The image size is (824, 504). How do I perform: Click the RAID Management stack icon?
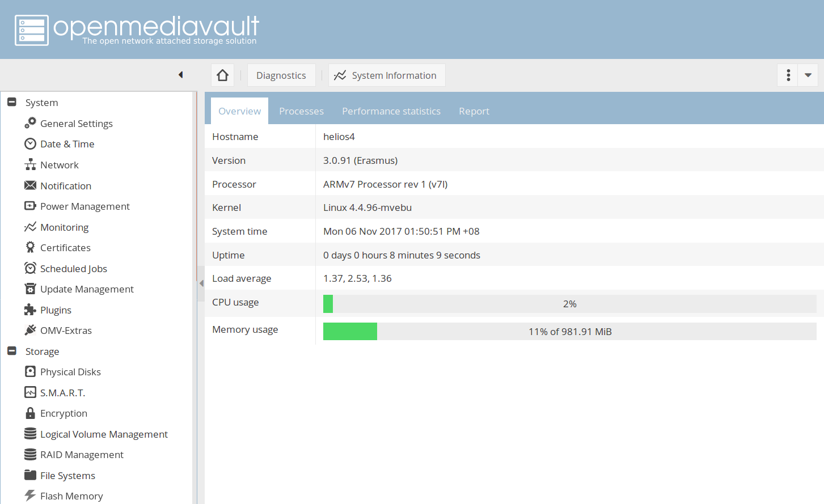[30, 454]
